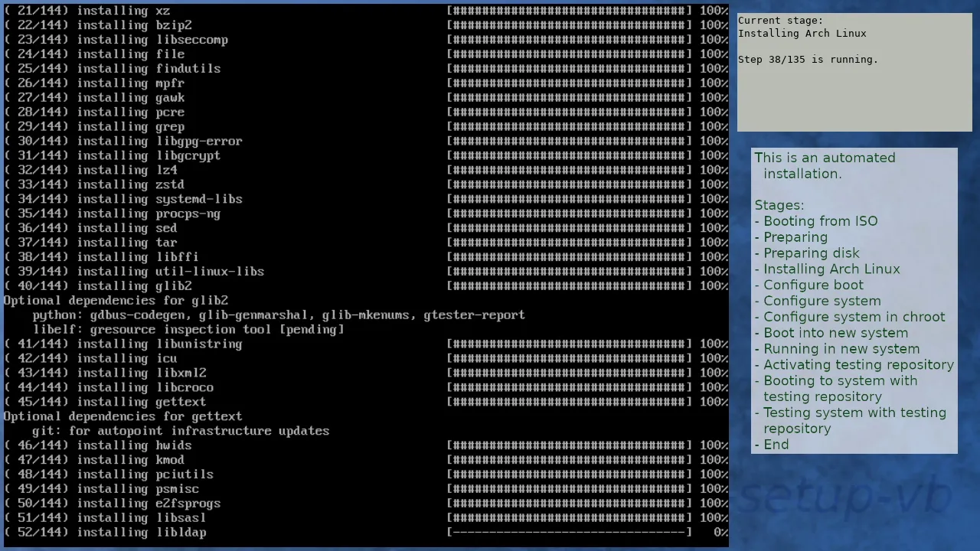Viewport: 980px width, 551px height.
Task: Click 'Step 38/135 is running.' text
Action: 808,60
